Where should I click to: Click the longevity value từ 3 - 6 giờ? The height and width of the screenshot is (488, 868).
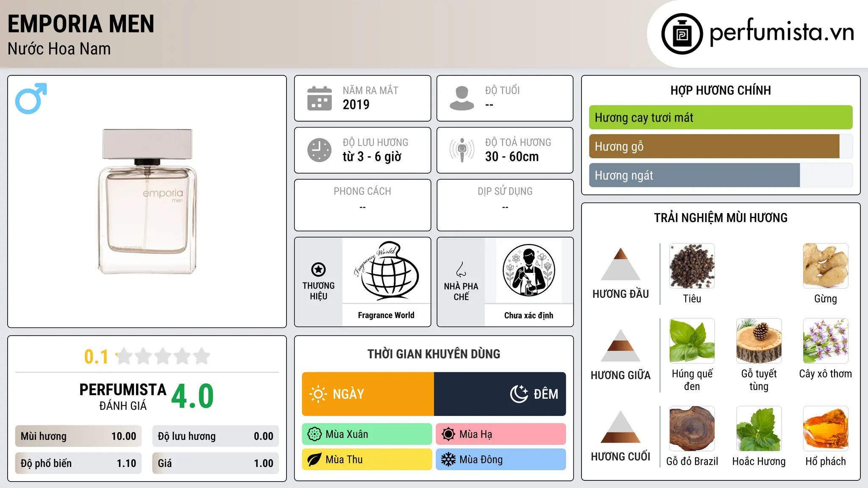[x=372, y=157]
